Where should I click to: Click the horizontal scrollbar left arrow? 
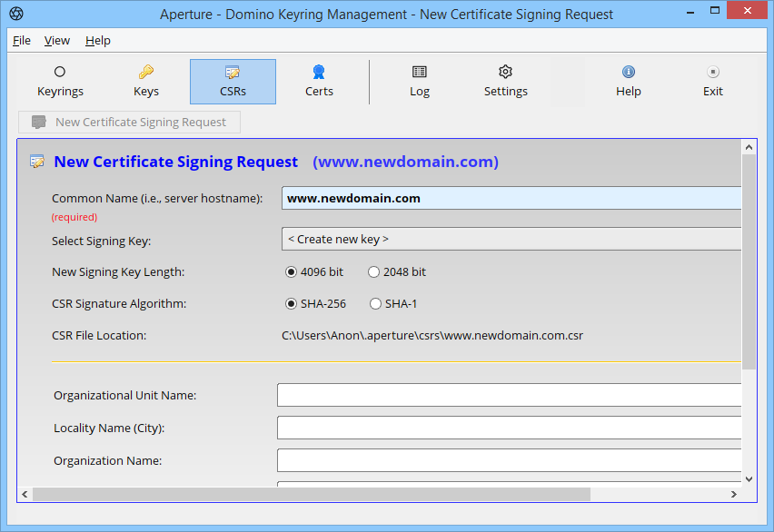(x=25, y=494)
